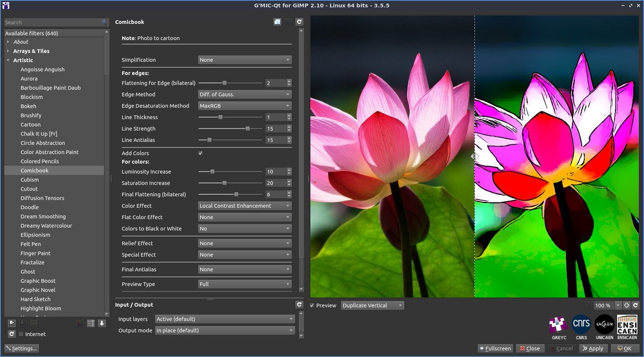Reset Comicbook parameters with the reload icon

click(x=299, y=22)
